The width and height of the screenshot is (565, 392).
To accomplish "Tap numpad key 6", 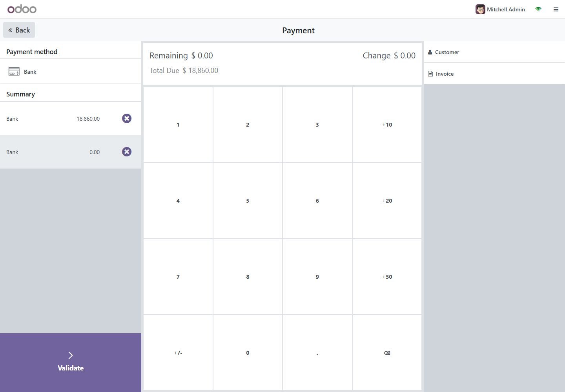I will pos(317,201).
